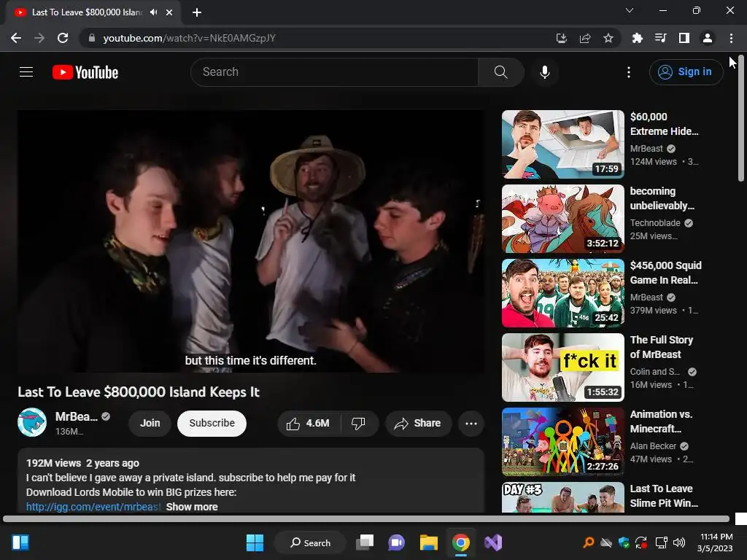The height and width of the screenshot is (560, 747).
Task: Share this page from address bar
Action: click(x=585, y=38)
